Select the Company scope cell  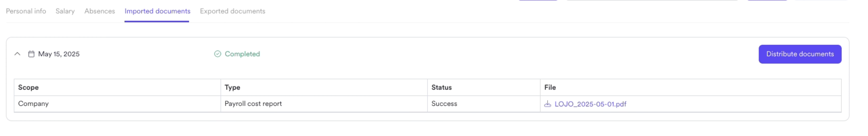(33, 104)
